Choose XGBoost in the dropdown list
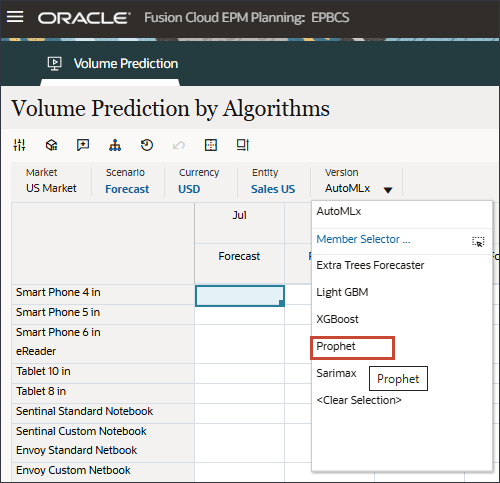Screen dimensions: 500x483 337,319
